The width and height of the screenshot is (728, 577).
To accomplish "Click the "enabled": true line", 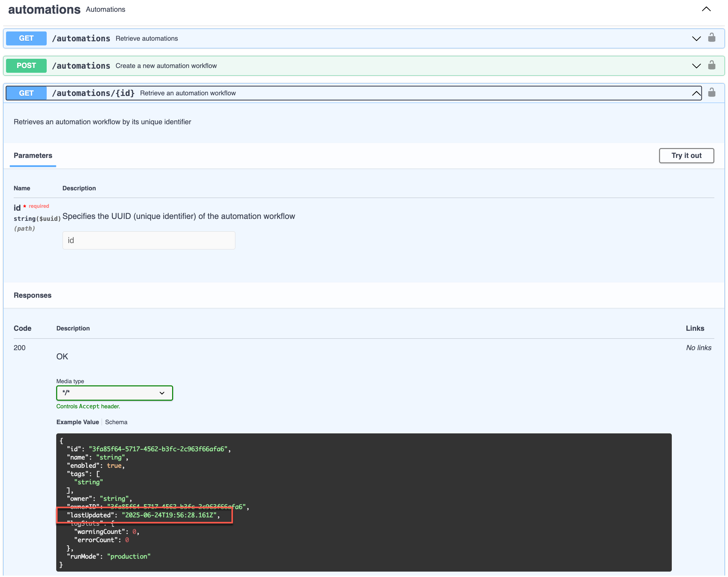I will (x=96, y=465).
